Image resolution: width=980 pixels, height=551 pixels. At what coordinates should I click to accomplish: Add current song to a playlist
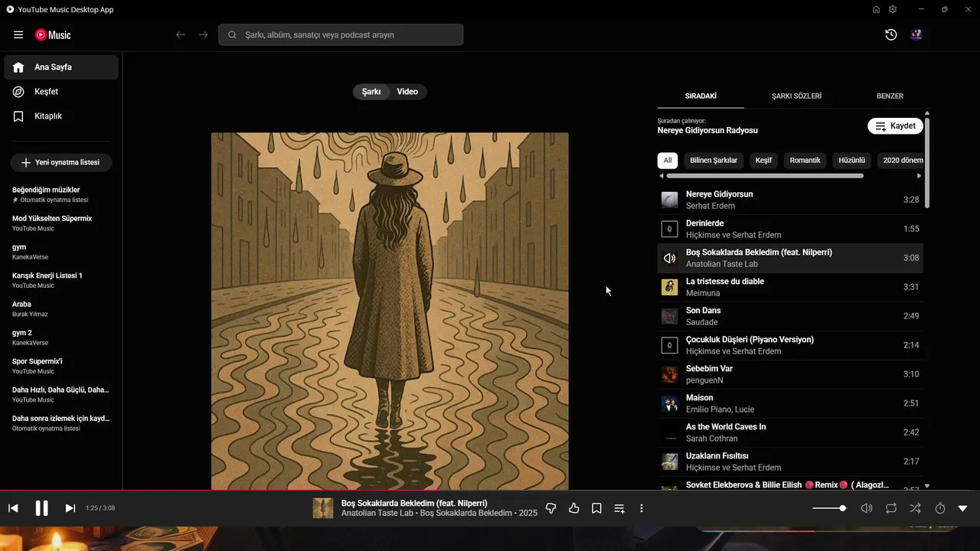tap(619, 508)
